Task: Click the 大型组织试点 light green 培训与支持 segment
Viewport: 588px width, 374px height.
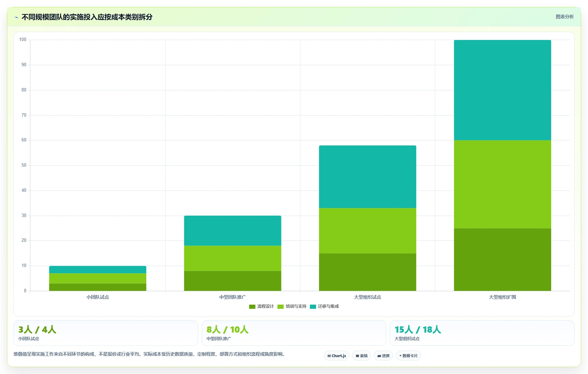Action: pyautogui.click(x=368, y=231)
